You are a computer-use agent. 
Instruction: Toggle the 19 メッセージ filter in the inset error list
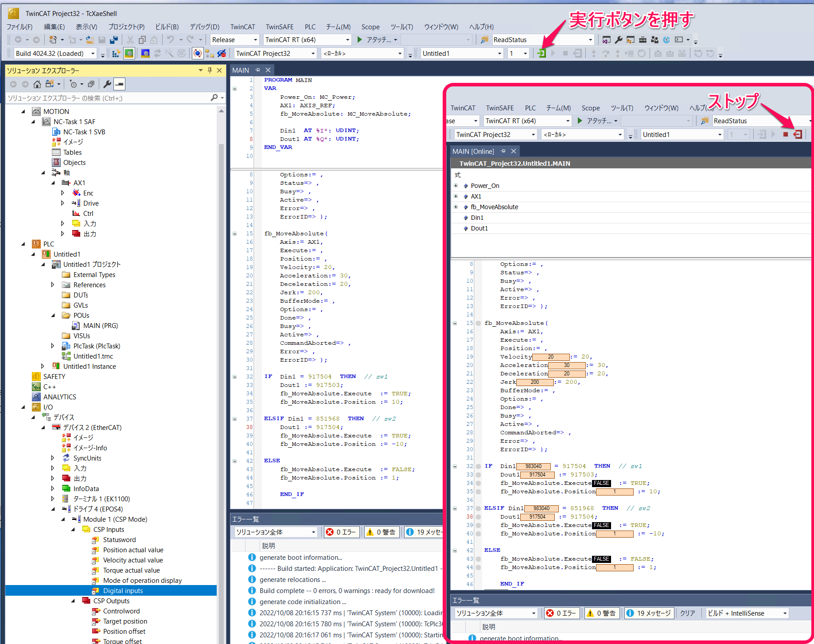pyautogui.click(x=650, y=613)
